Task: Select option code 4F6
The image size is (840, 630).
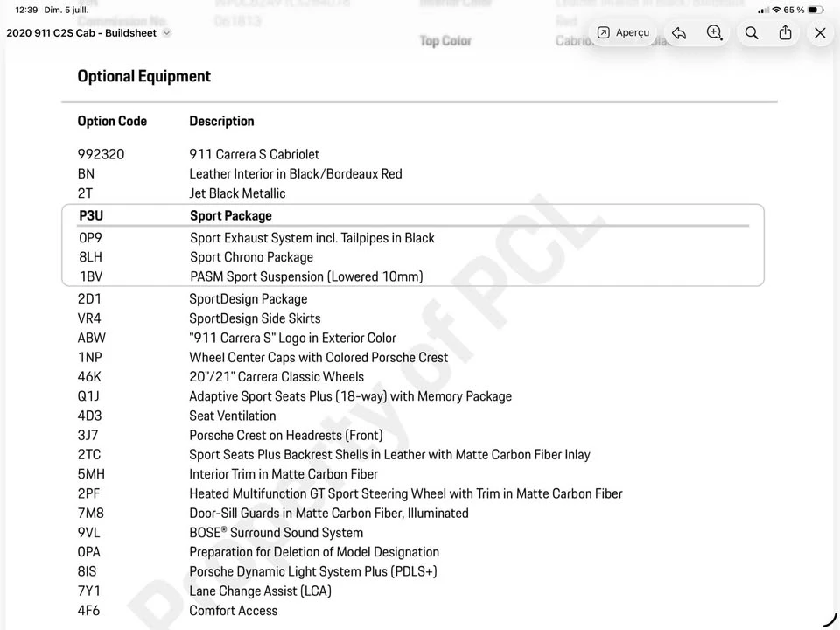Action: click(x=88, y=611)
